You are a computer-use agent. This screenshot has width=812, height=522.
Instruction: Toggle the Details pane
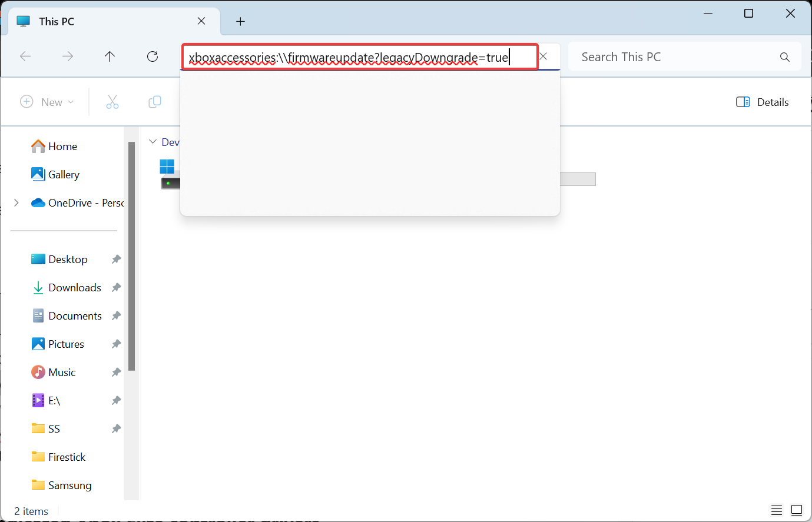pyautogui.click(x=763, y=102)
